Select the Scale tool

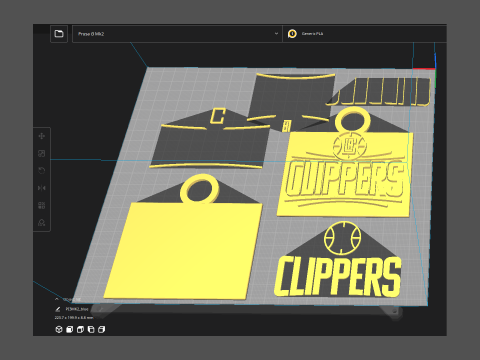pyautogui.click(x=42, y=153)
